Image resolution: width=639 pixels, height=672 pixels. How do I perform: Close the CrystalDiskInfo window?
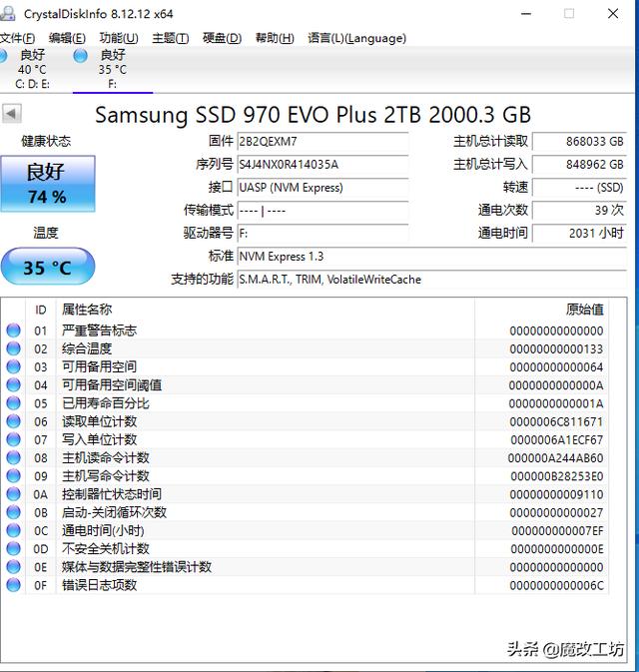[x=613, y=14]
